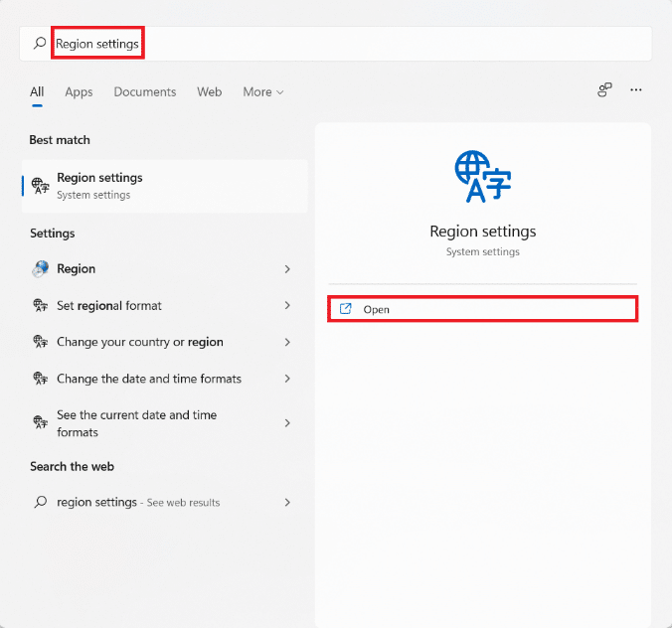
Task: Select See the current date and time formats
Action: pos(136,423)
